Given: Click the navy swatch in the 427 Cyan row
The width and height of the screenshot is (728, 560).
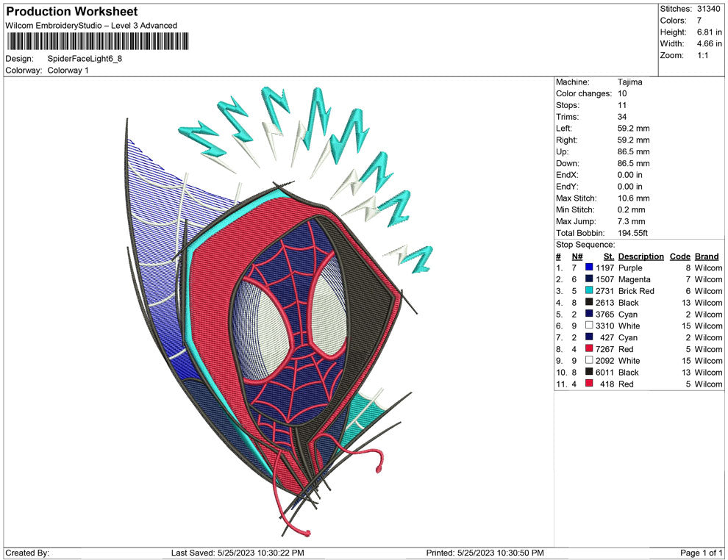Looking at the screenshot, I should 589,337.
